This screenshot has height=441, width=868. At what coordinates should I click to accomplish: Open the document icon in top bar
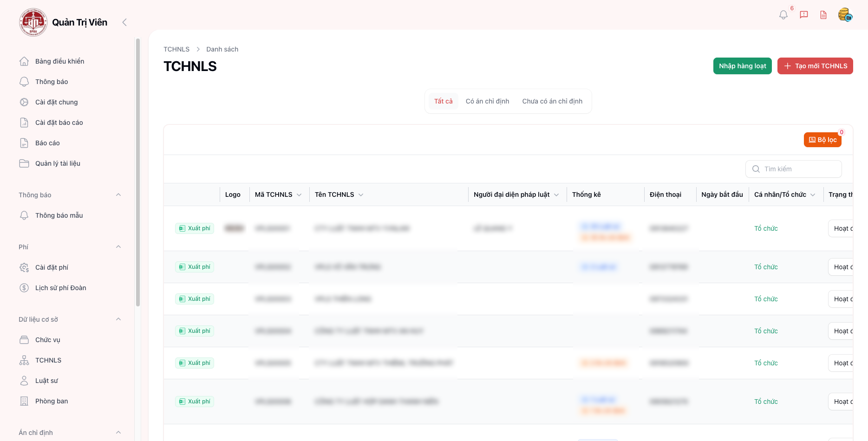(823, 15)
